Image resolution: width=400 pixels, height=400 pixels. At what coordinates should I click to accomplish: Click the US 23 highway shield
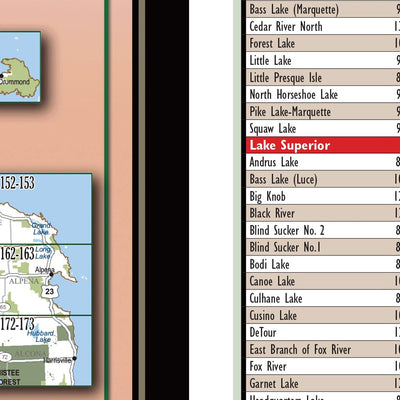(x=49, y=291)
